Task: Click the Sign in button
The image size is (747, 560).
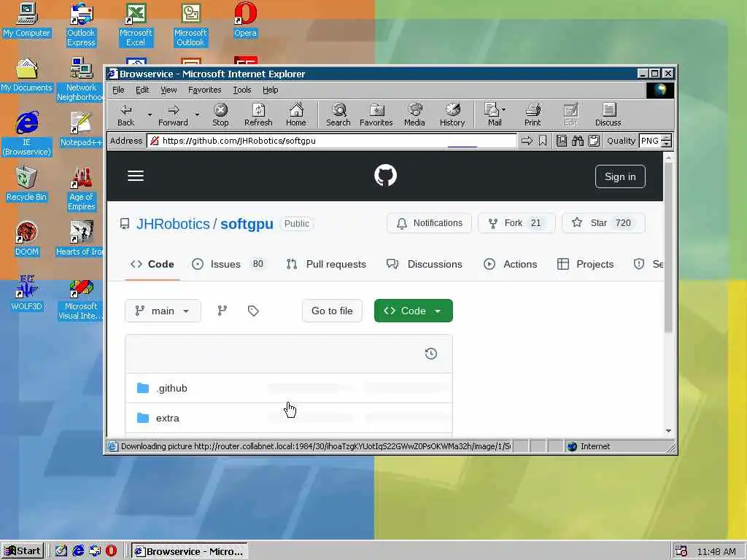Action: click(620, 176)
